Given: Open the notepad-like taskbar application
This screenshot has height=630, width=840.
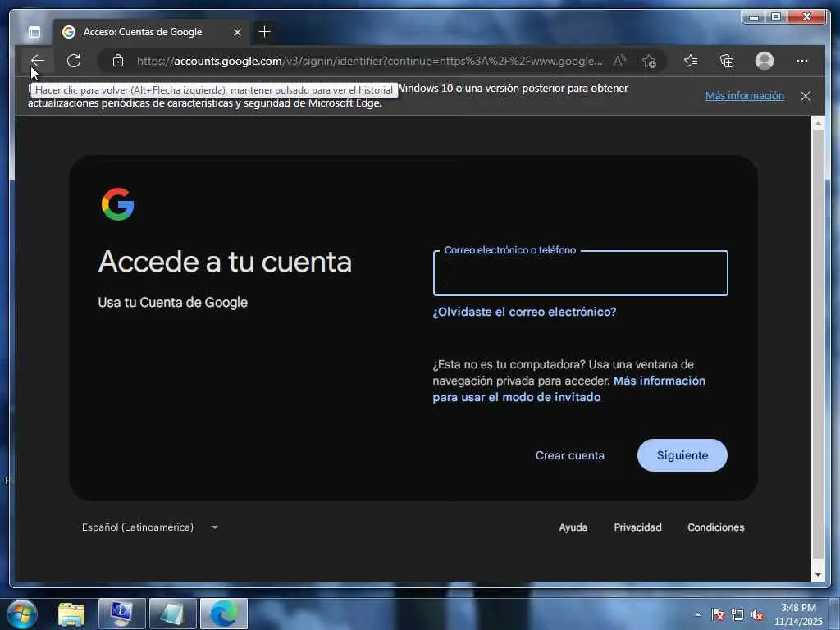Looking at the screenshot, I should click(172, 614).
